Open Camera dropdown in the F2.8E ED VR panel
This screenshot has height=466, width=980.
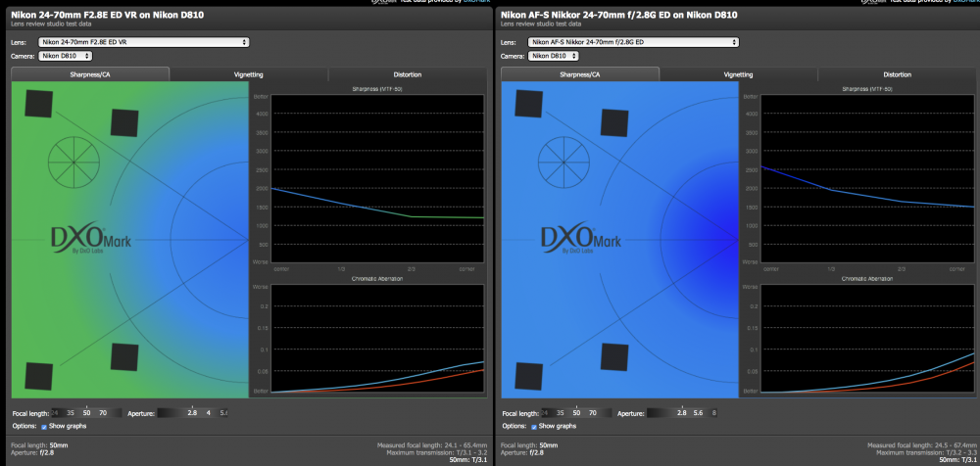65,56
